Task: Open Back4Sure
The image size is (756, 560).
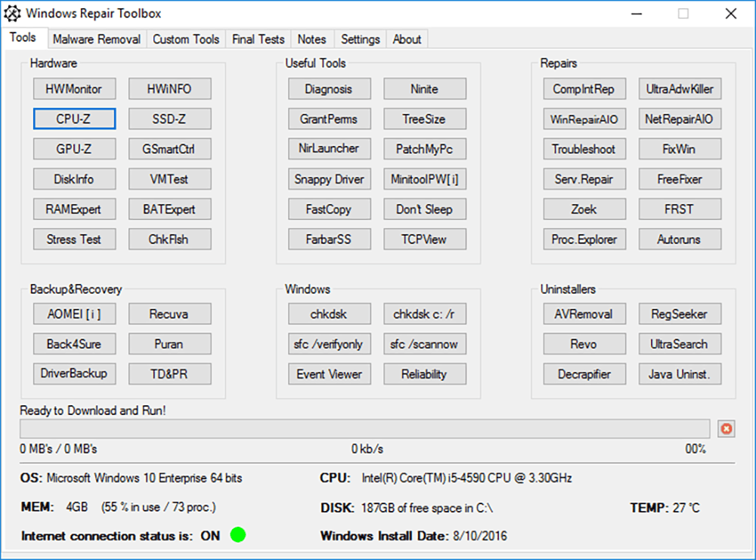Action: tap(74, 344)
